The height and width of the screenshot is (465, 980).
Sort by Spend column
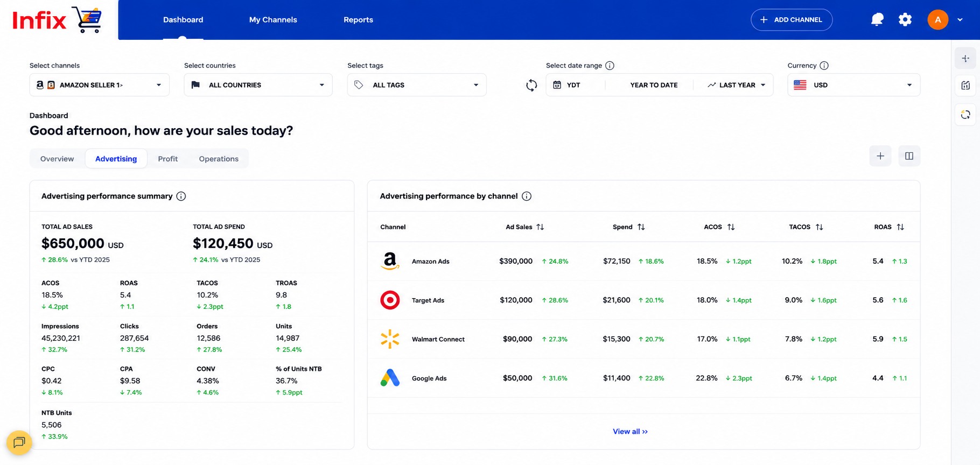[641, 227]
